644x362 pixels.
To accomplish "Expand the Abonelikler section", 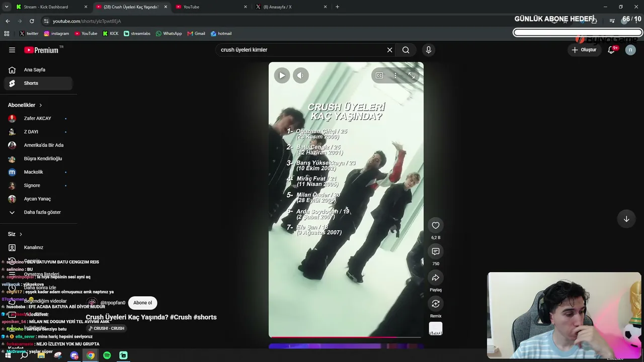I will [x=25, y=105].
